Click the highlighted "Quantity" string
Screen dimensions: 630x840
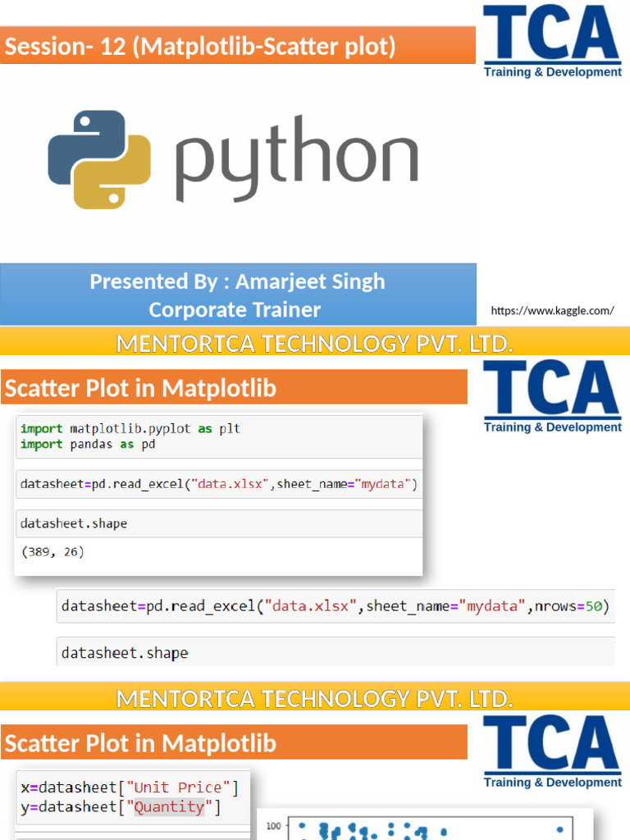click(169, 807)
